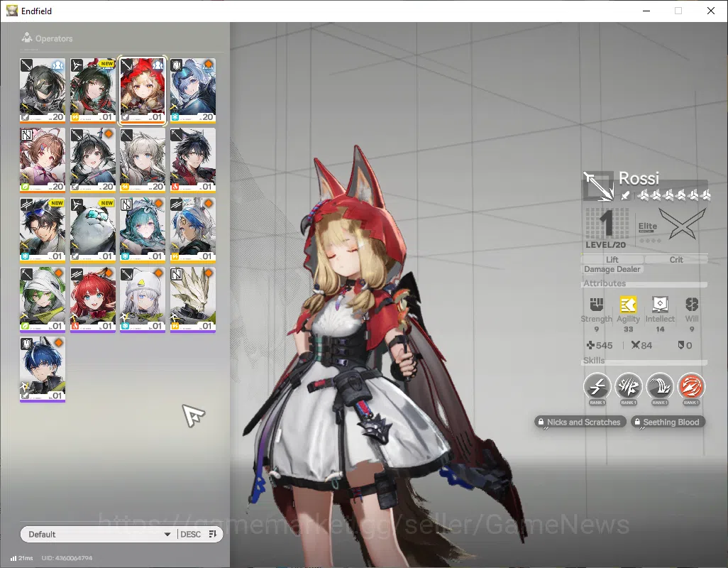728x568 pixels.
Task: Open locked talent Seething Blood
Action: click(668, 422)
